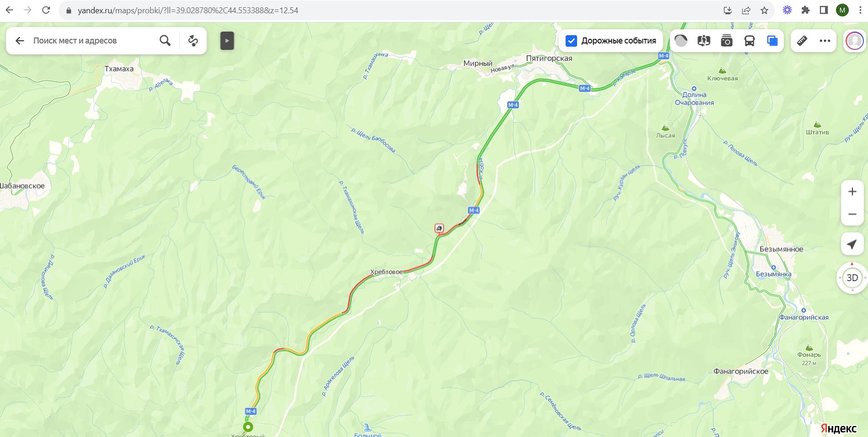Click the road accident event marker

point(439,228)
